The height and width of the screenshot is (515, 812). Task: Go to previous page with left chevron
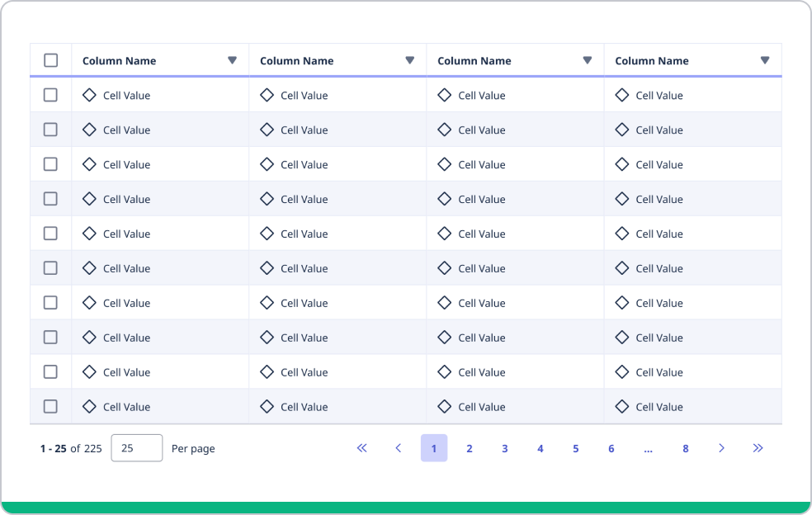click(399, 448)
